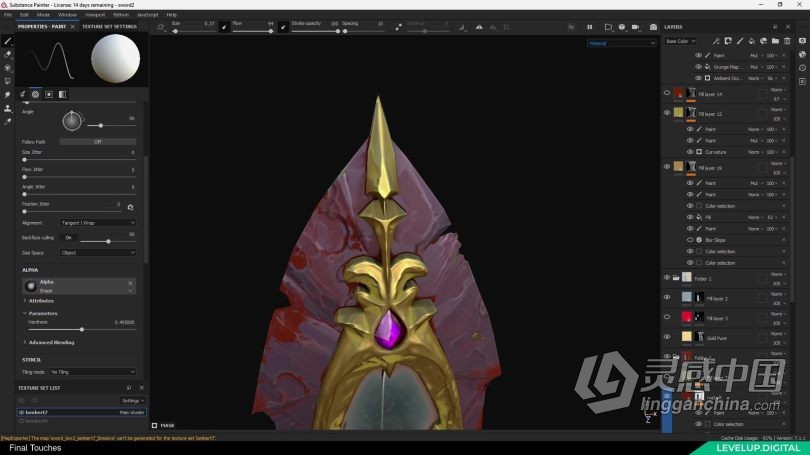810x455 pixels.
Task: Select the Eraser tool
Action: 7,54
